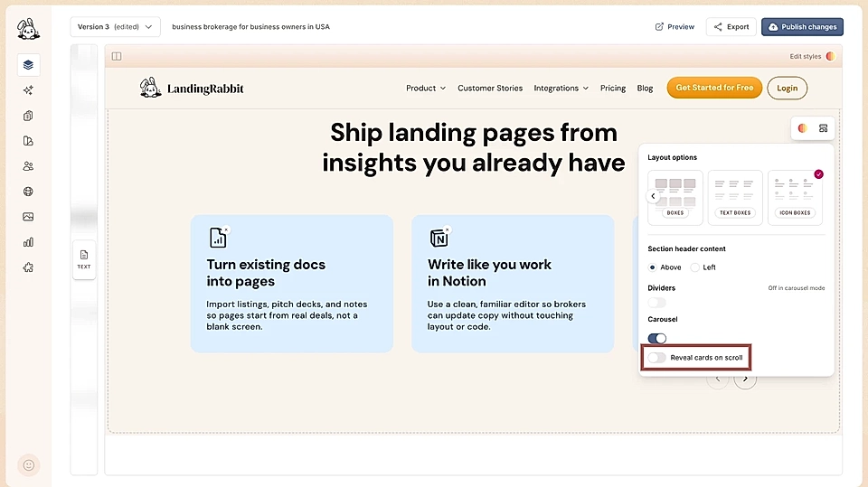Click the Preview button
This screenshot has height=487, width=868.
(675, 26)
